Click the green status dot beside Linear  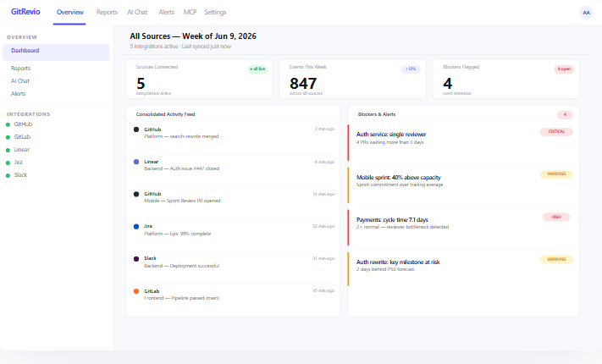pyautogui.click(x=8, y=150)
